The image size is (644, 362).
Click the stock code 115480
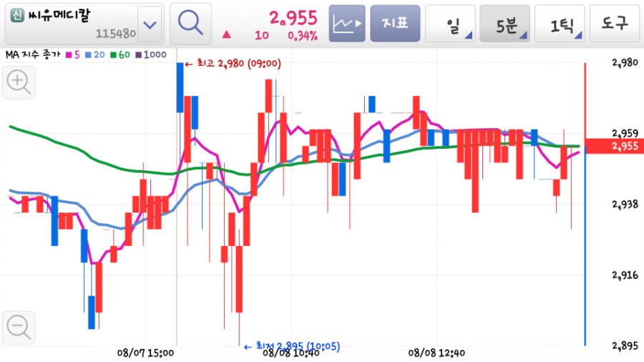point(115,34)
